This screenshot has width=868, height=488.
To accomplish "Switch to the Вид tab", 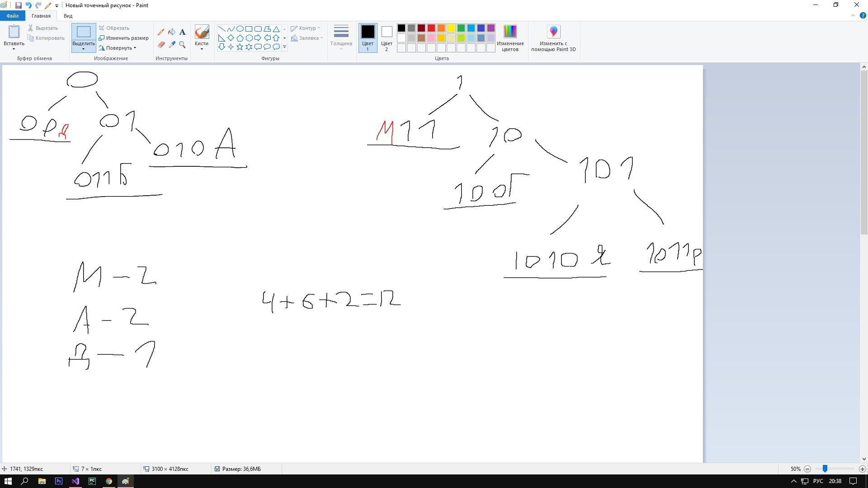I will click(68, 16).
